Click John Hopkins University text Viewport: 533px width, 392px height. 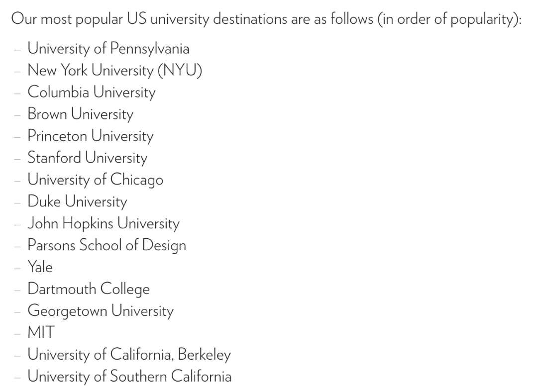pyautogui.click(x=104, y=223)
